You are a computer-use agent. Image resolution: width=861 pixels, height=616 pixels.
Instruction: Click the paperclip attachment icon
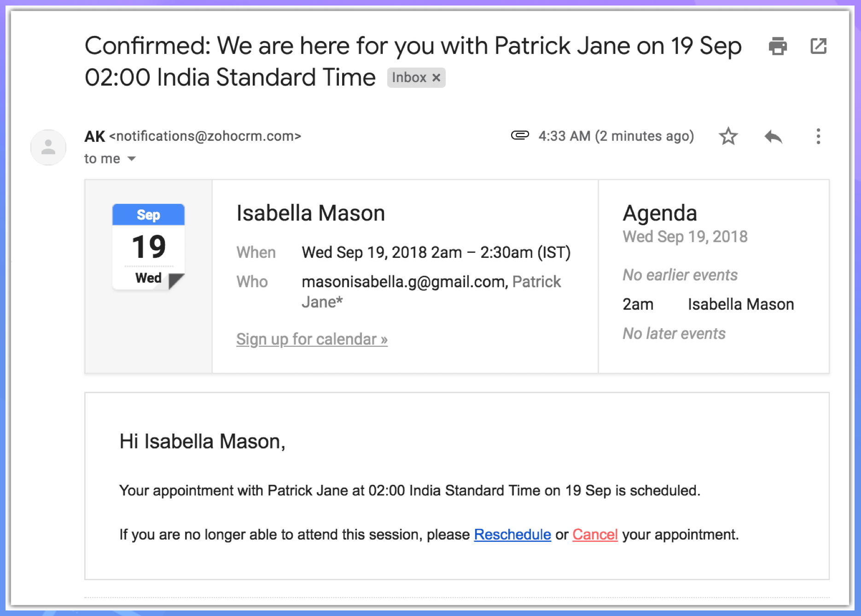(x=520, y=135)
